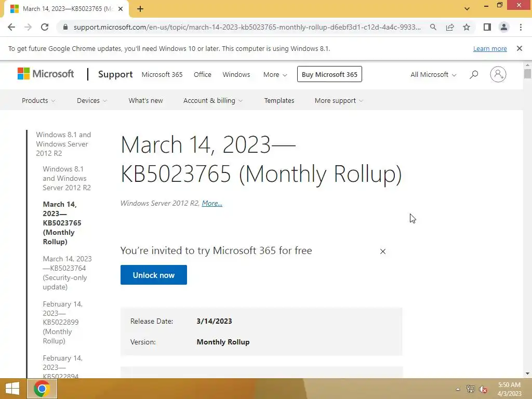Open KB5023764 Security-only update sidebar entry

[67, 273]
